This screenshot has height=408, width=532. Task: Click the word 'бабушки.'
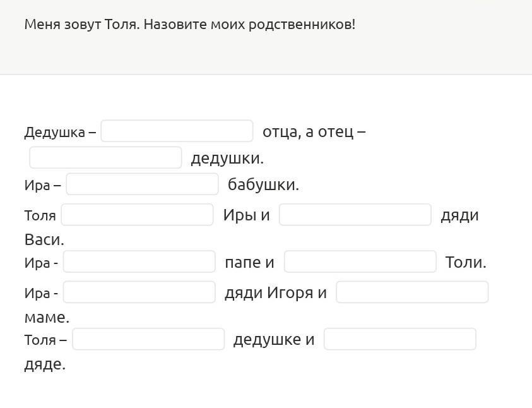(x=263, y=184)
